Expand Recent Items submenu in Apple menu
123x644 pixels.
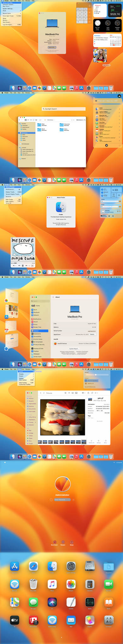pyautogui.click(x=12, y=14)
